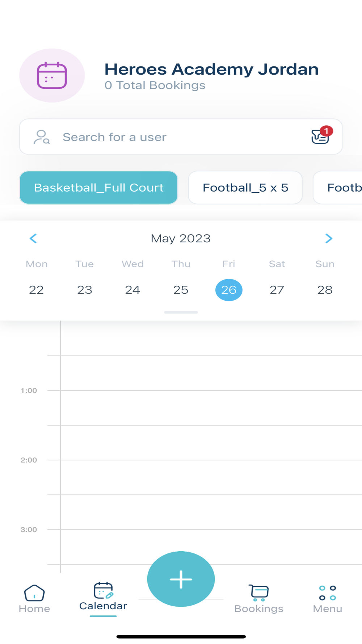This screenshot has height=644, width=362.
Task: Switch to Football_5 x 5 court
Action: tap(245, 188)
